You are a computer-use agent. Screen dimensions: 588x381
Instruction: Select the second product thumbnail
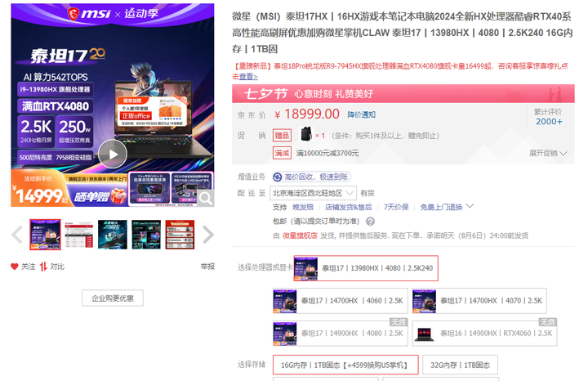[x=78, y=235]
